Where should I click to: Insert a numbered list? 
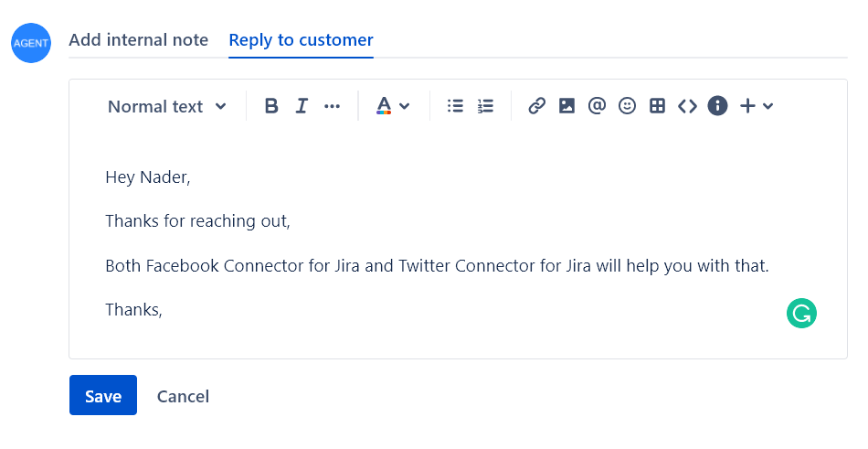[x=485, y=106]
